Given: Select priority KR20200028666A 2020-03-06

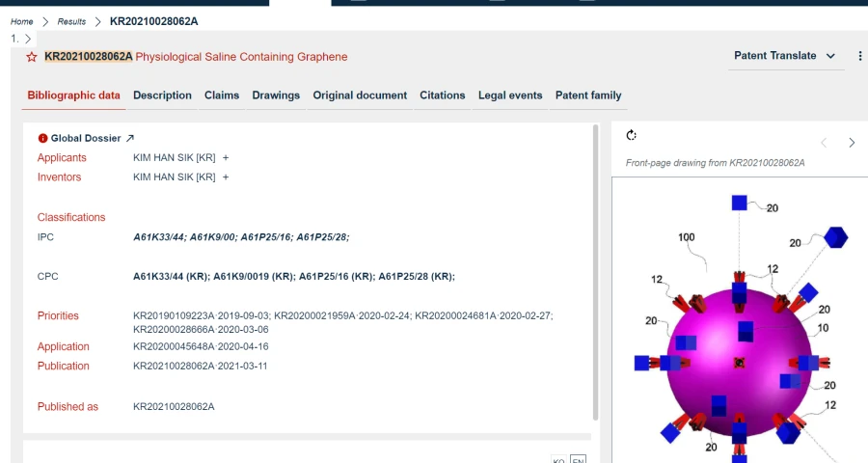Looking at the screenshot, I should 201,330.
